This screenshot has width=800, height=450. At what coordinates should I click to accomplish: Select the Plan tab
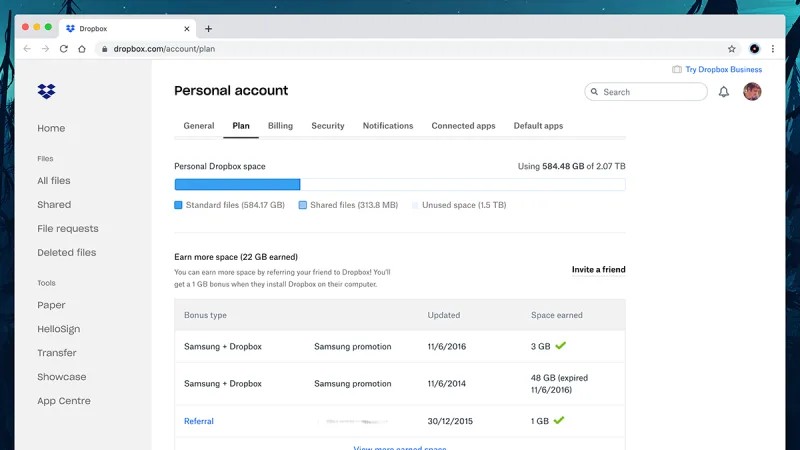[241, 126]
